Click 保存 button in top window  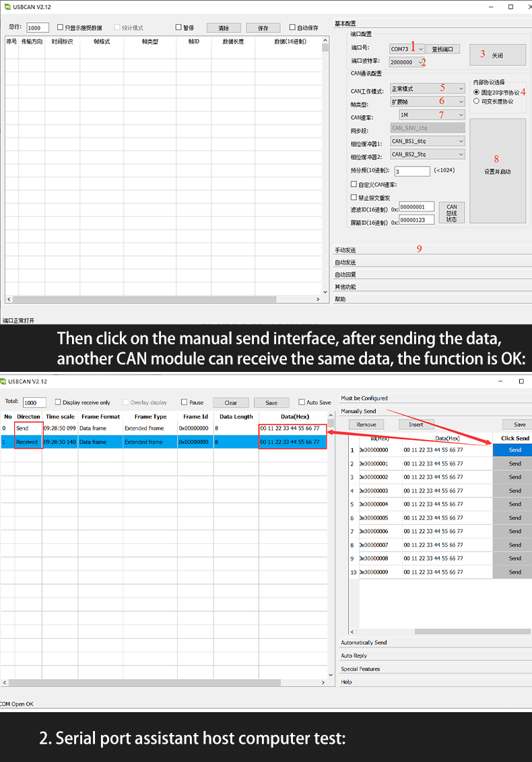click(263, 28)
